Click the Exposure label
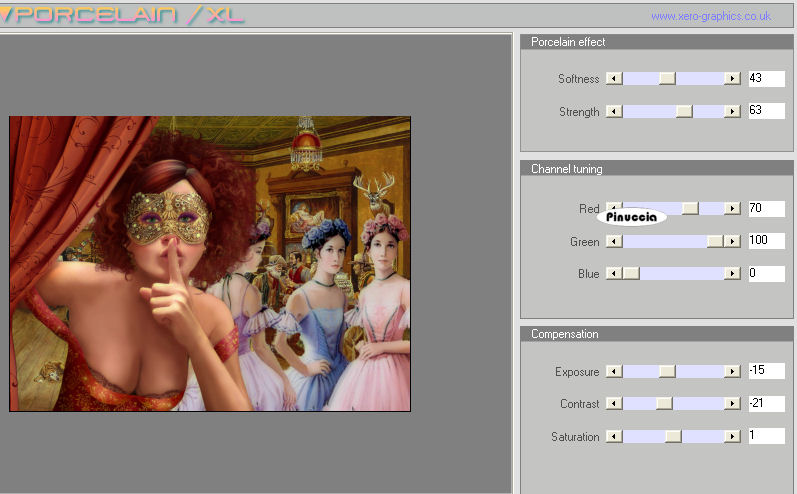 coord(577,372)
